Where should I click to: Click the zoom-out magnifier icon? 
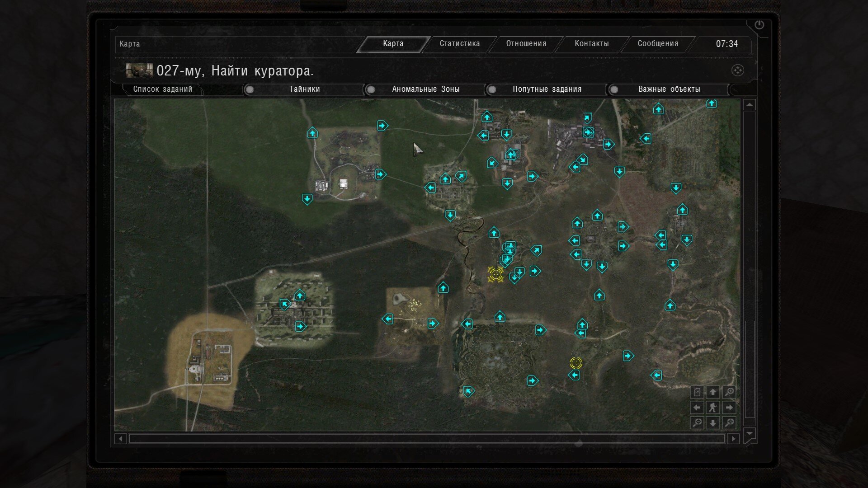[x=697, y=423]
